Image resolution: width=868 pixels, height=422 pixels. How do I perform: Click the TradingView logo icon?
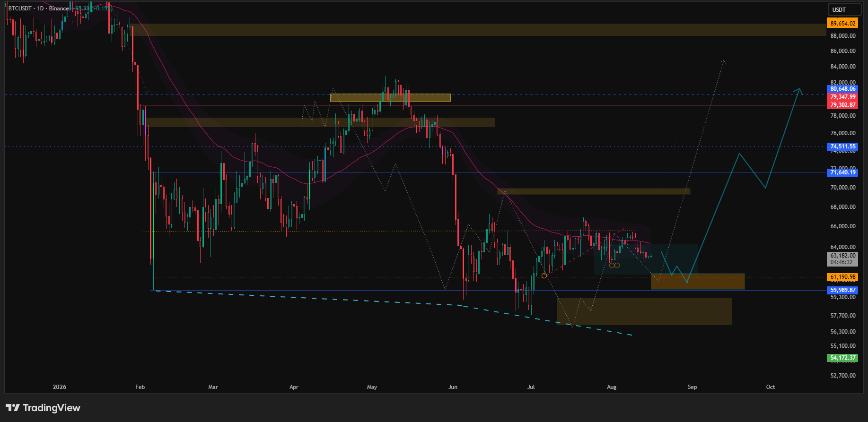pos(13,407)
